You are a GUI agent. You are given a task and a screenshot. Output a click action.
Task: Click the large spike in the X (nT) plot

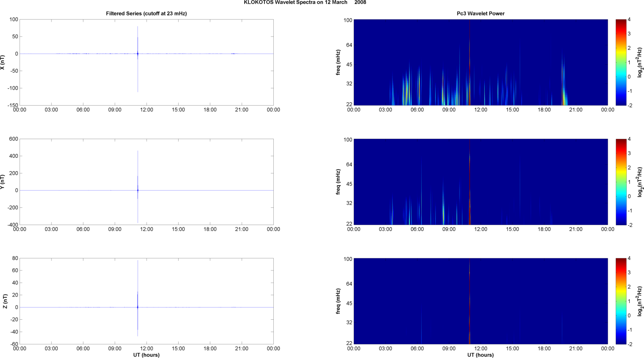tap(138, 54)
